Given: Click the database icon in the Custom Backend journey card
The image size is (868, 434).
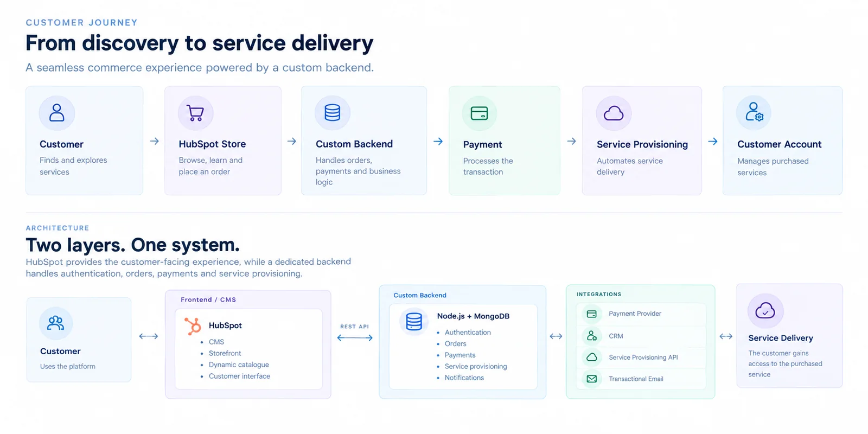Looking at the screenshot, I should tap(333, 113).
